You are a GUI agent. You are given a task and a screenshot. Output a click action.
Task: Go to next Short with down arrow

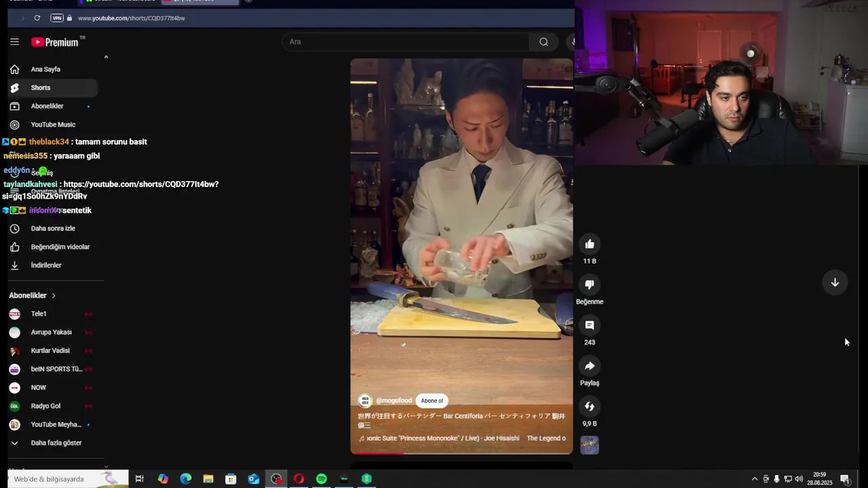coord(835,283)
